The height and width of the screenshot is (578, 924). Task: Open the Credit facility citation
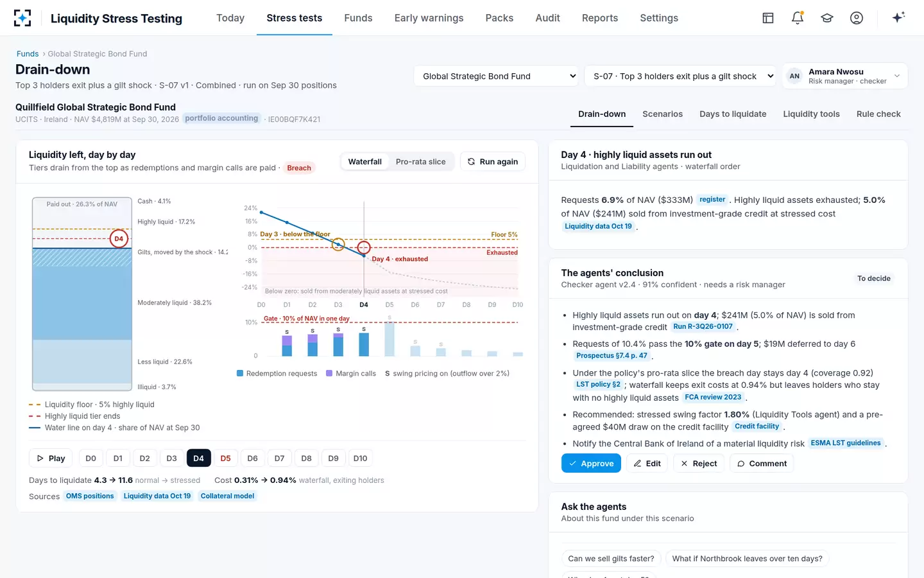(x=757, y=426)
